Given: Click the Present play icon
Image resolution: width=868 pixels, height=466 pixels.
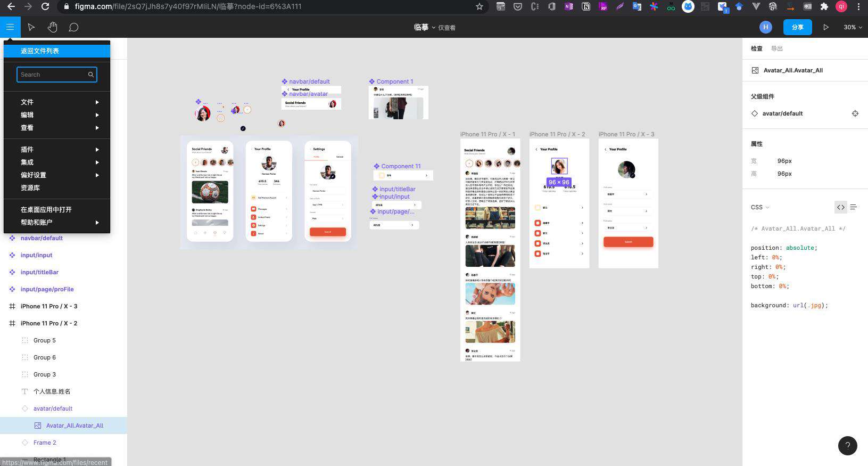Looking at the screenshot, I should 826,27.
